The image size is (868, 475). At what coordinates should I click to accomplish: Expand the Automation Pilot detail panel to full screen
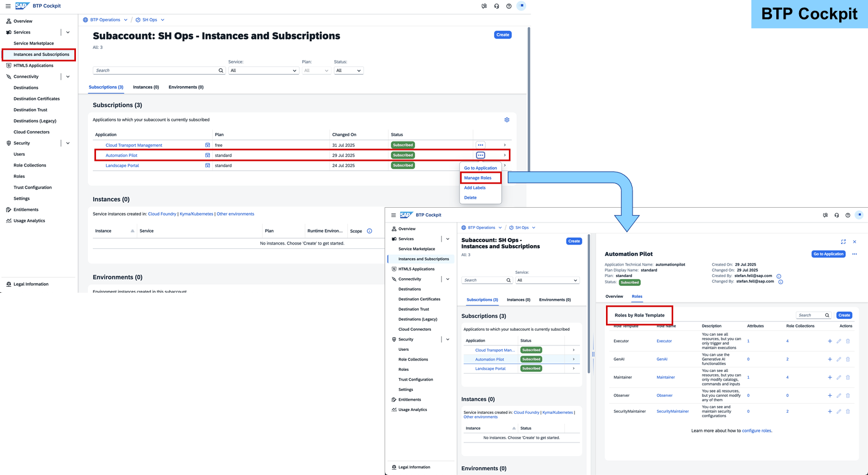tap(843, 242)
